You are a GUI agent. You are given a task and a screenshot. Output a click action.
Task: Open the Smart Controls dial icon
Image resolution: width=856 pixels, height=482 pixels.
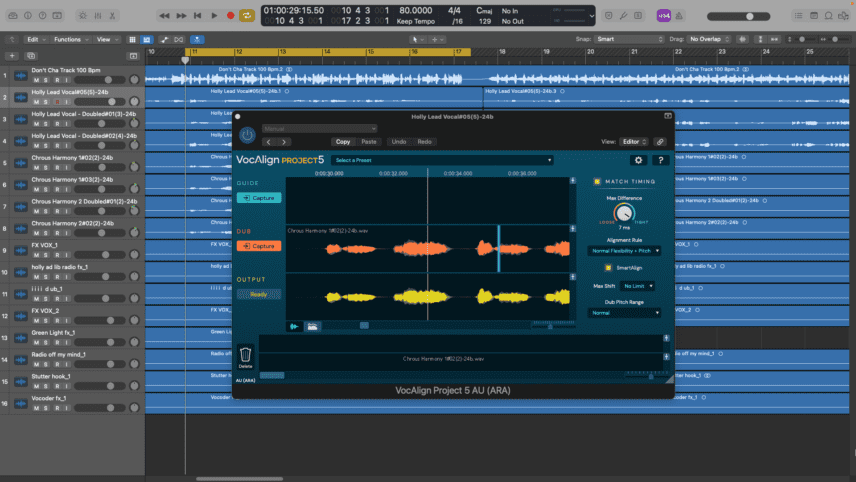[82, 16]
